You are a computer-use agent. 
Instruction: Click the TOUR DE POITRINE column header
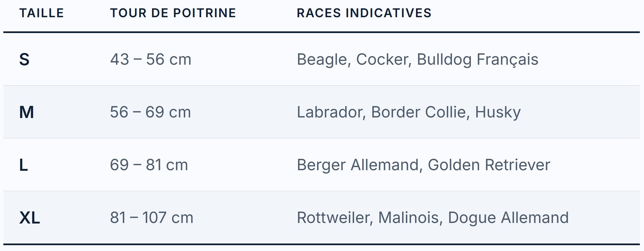click(x=173, y=13)
